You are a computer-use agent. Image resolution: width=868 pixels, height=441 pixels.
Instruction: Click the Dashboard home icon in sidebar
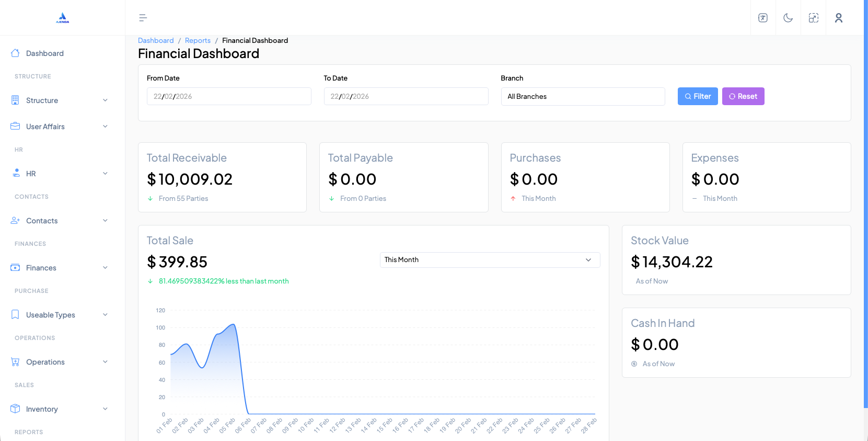pyautogui.click(x=15, y=53)
